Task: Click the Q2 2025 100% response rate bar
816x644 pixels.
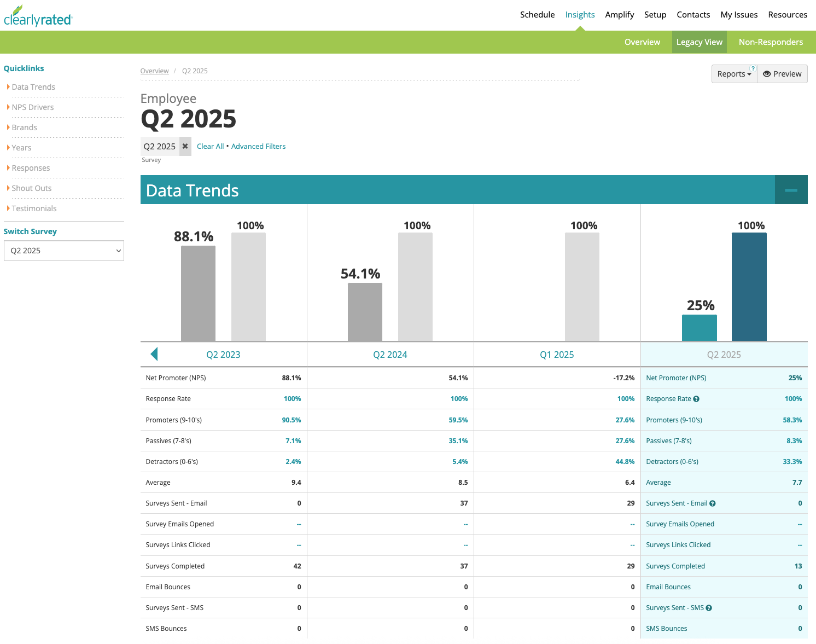Action: coord(749,287)
